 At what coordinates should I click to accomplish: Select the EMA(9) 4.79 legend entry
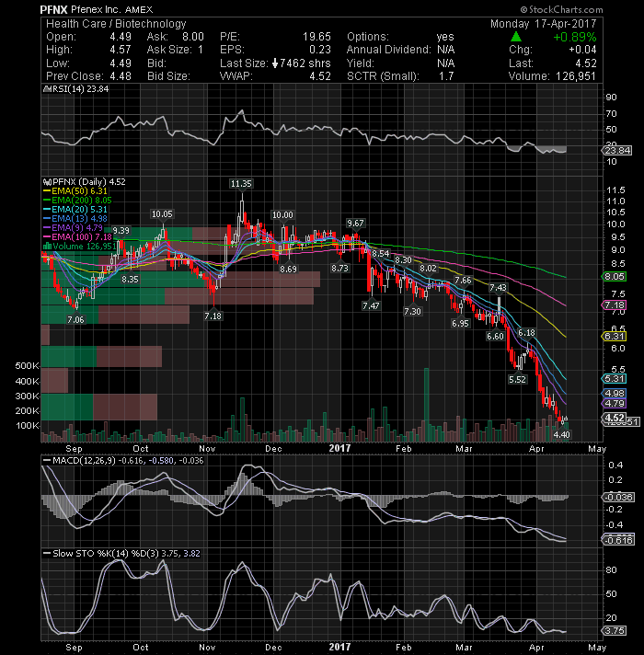pos(73,227)
